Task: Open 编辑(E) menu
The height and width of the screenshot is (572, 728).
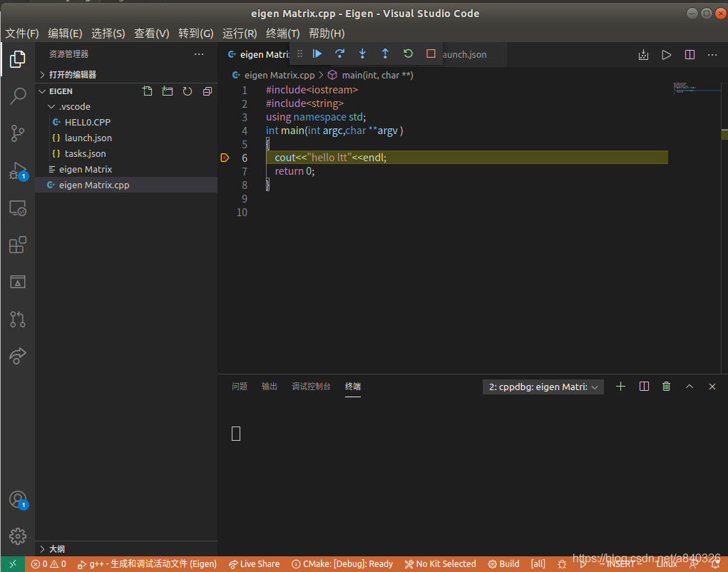Action: click(65, 34)
